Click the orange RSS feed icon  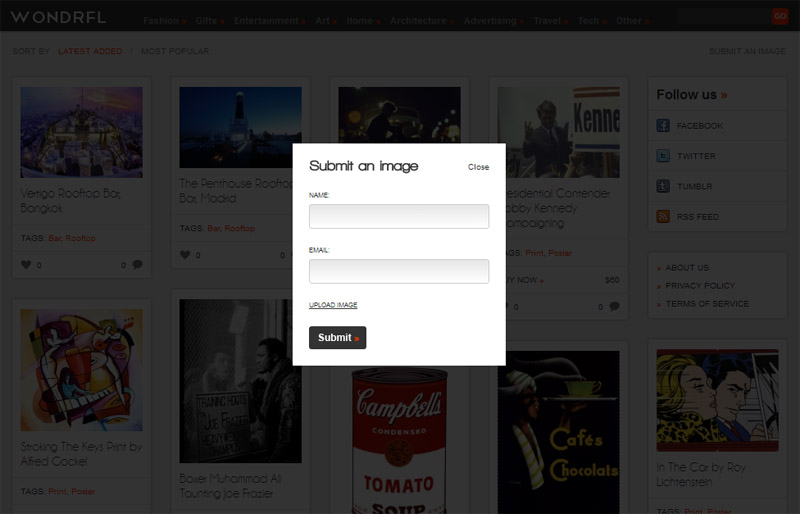coord(663,216)
